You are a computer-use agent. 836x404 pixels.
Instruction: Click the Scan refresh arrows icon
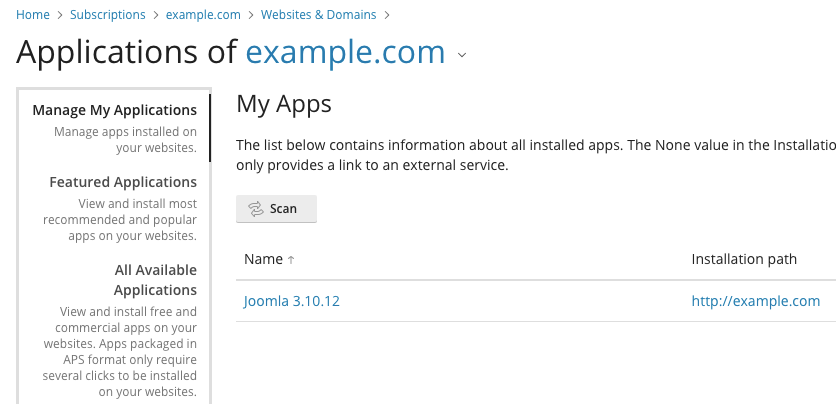point(256,209)
